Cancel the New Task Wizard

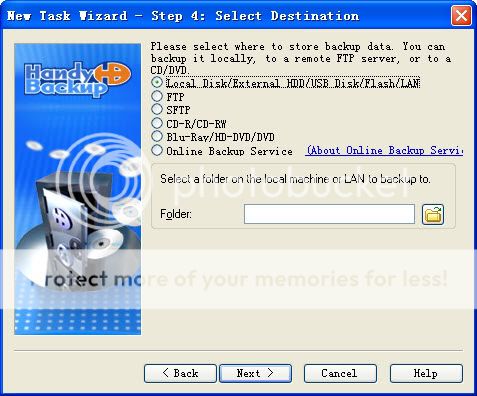(x=340, y=373)
